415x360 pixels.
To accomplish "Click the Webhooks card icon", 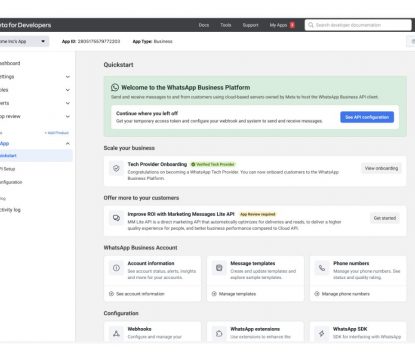I will (116, 333).
